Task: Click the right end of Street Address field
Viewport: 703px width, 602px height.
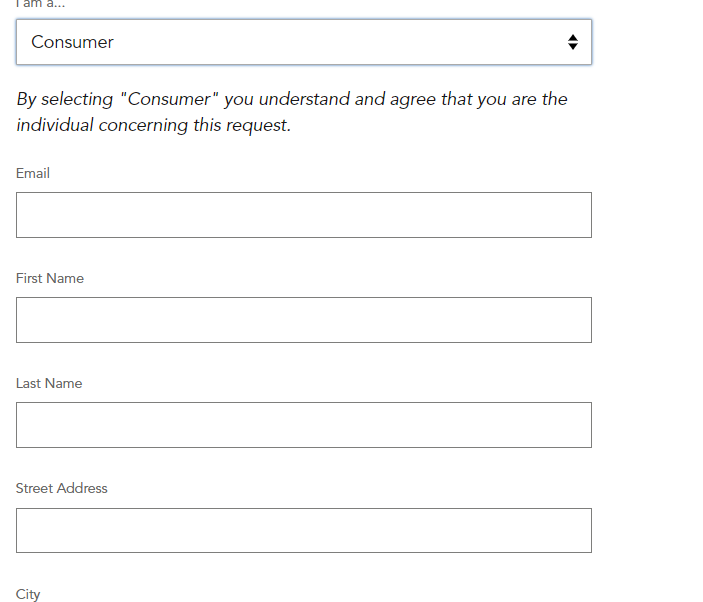Action: [578, 530]
